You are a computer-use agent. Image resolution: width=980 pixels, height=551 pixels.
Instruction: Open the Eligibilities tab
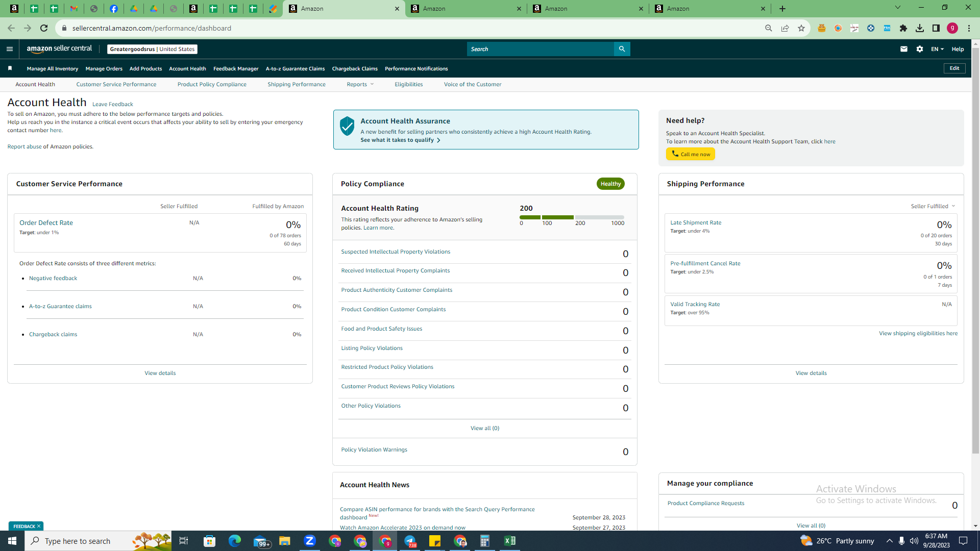coord(408,84)
